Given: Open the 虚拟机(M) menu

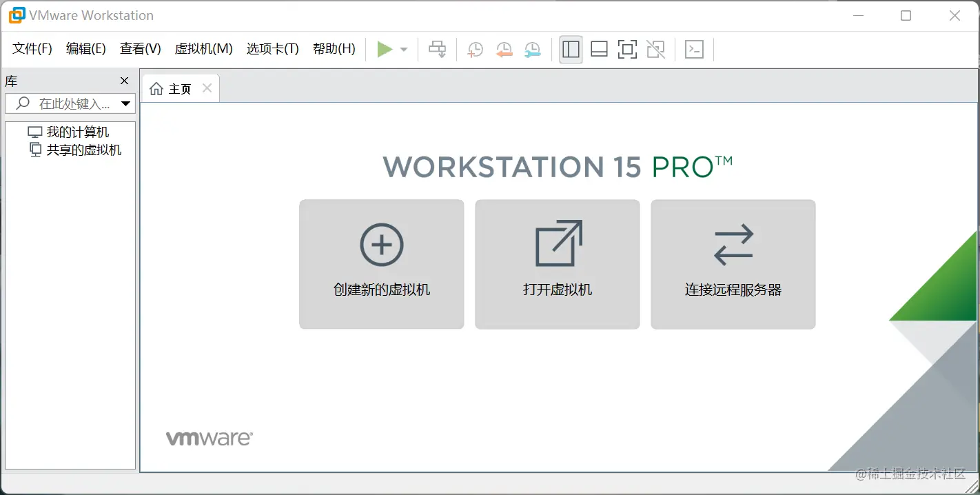Looking at the screenshot, I should point(204,49).
